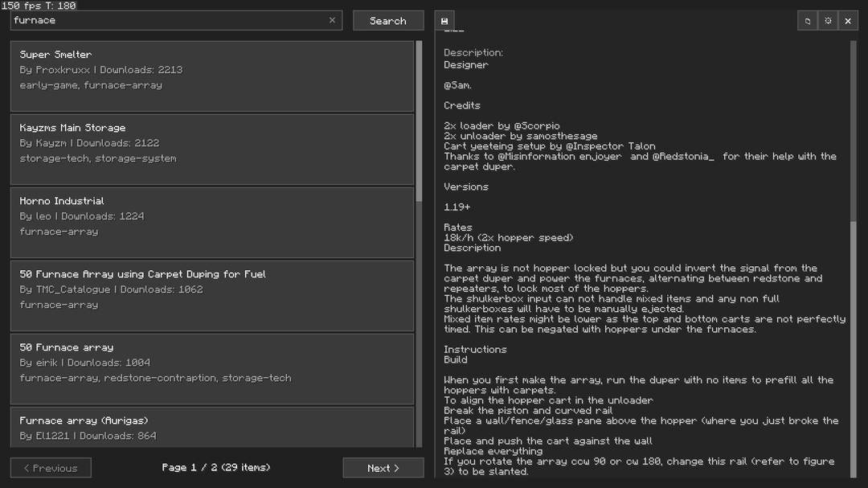Viewport: 868px width, 488px height.
Task: Close the description panel with X
Action: (x=848, y=21)
